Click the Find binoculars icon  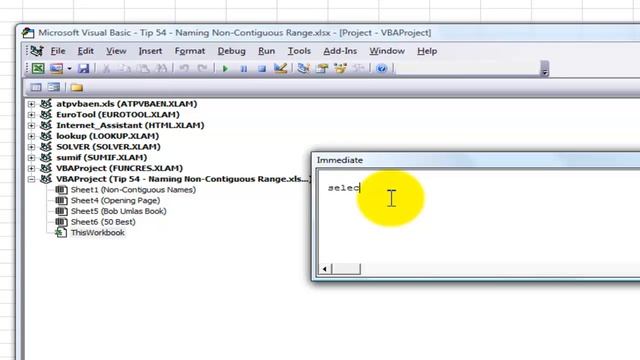click(x=162, y=69)
